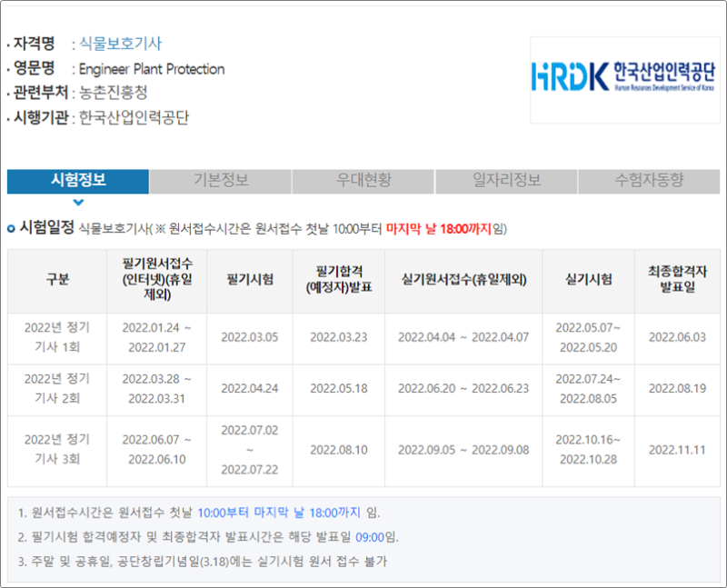Click the 2022년 정기 기사 2회 row label
The height and width of the screenshot is (588, 727).
click(x=57, y=389)
